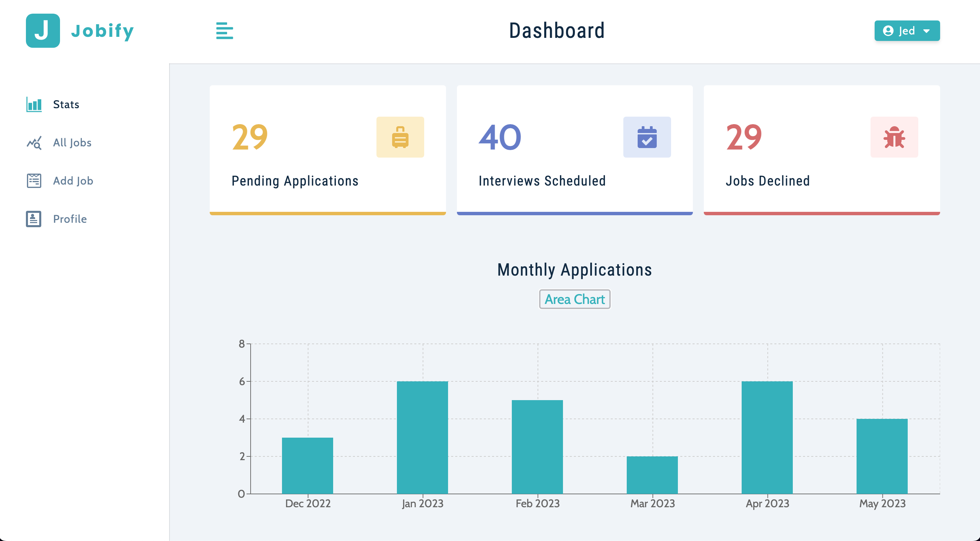Click the blue calendar check icon
Screen dimensions: 980x541
pyautogui.click(x=647, y=137)
